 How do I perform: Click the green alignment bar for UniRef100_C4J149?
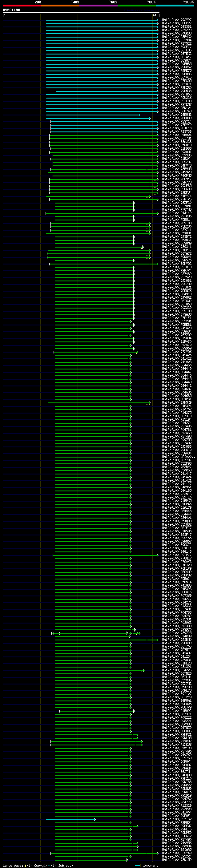point(102,213)
